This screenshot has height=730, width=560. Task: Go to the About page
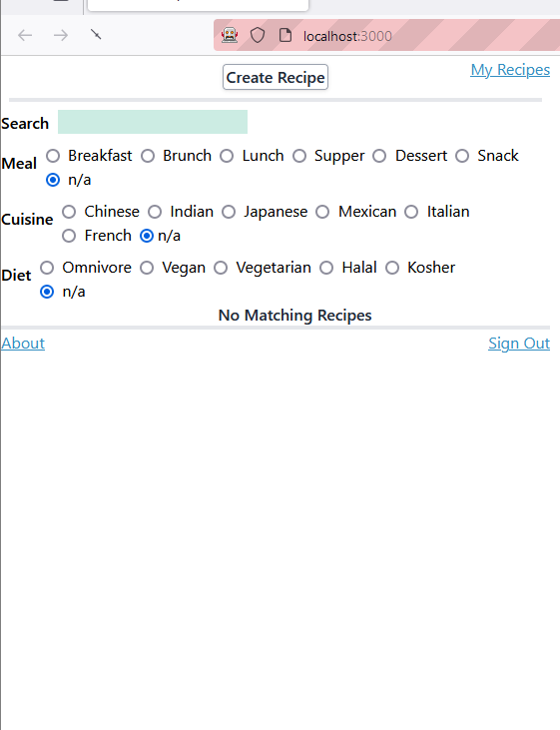click(23, 344)
